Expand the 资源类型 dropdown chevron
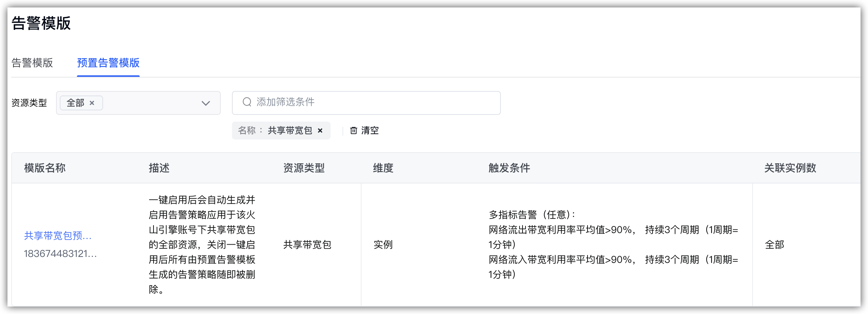Image resolution: width=868 pixels, height=314 pixels. pos(205,103)
